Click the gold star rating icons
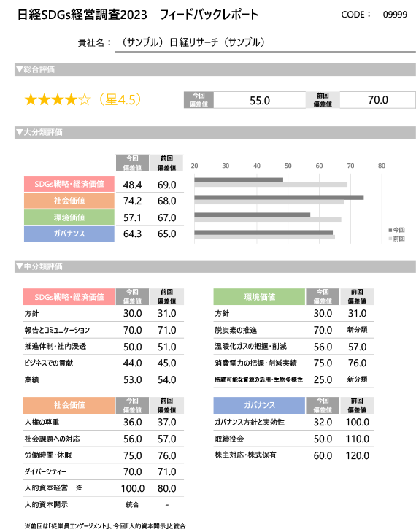Image resolution: width=416 pixels, height=532 pixels. pos(58,100)
